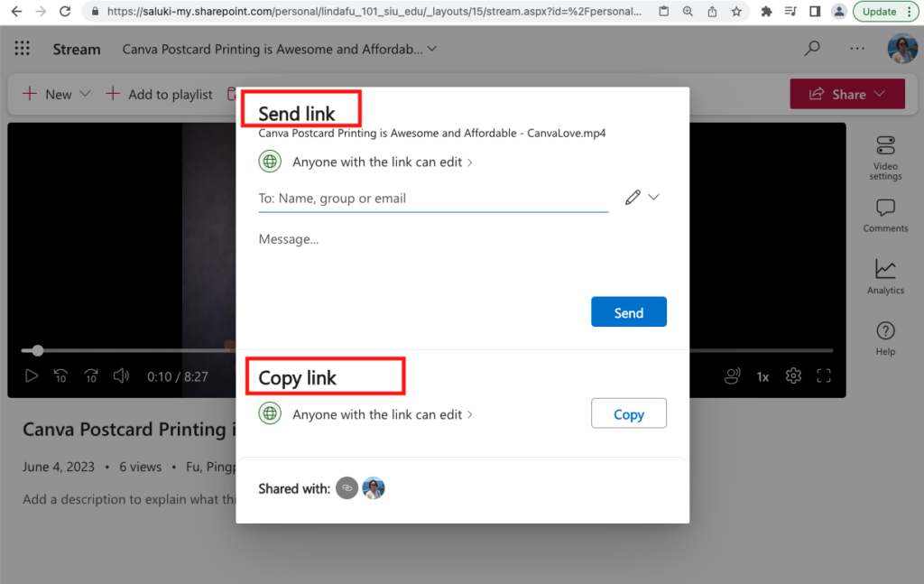Mute the video with the speaker icon

(121, 375)
